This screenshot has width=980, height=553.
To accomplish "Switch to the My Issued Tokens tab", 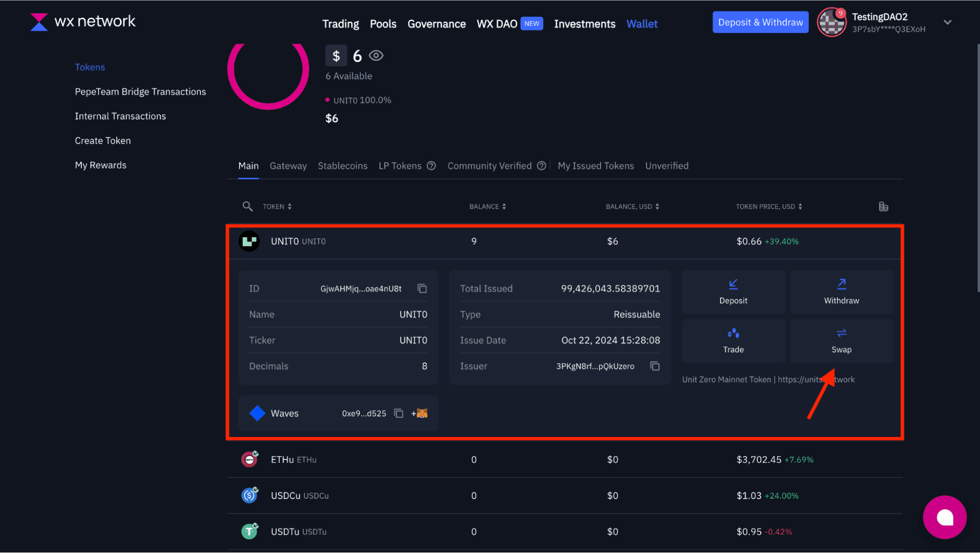I will [596, 166].
